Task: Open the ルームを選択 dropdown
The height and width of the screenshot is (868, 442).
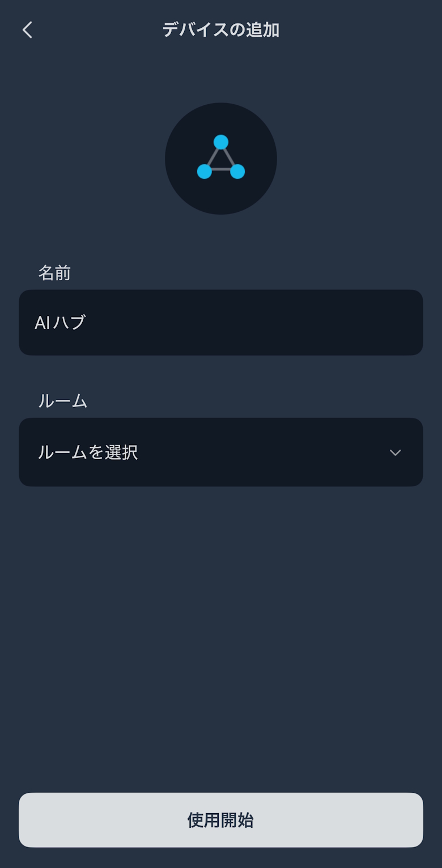Action: click(x=221, y=452)
